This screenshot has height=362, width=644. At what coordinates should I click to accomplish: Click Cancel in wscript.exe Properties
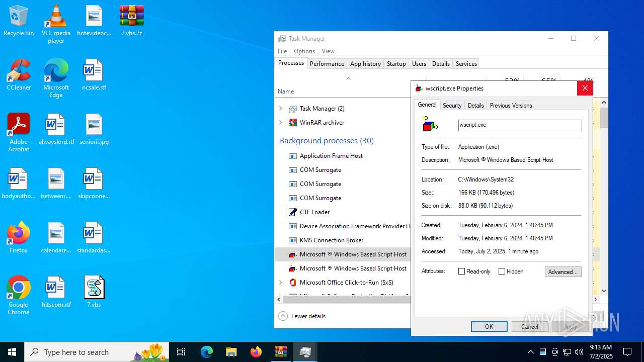coord(530,327)
